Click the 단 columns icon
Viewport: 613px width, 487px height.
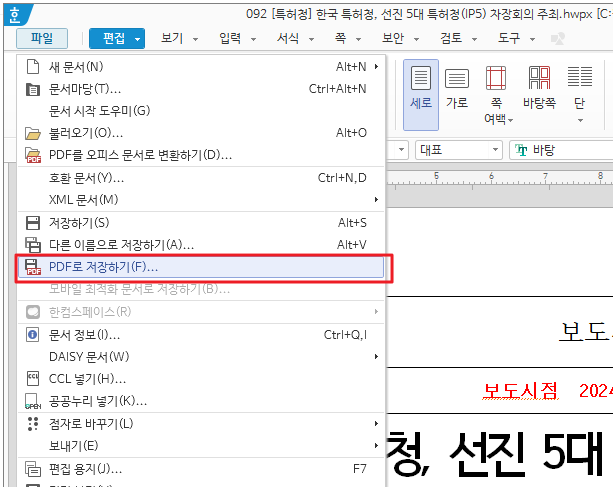[580, 77]
